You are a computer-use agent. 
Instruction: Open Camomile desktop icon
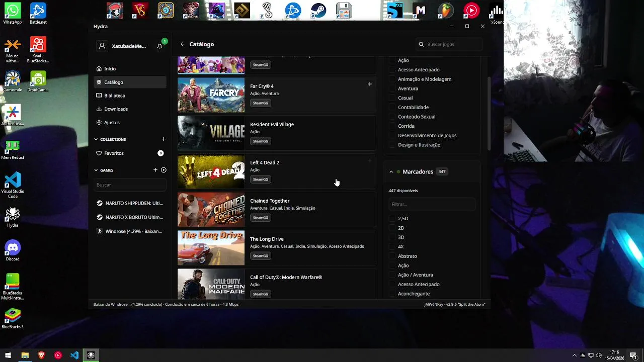pyautogui.click(x=13, y=81)
